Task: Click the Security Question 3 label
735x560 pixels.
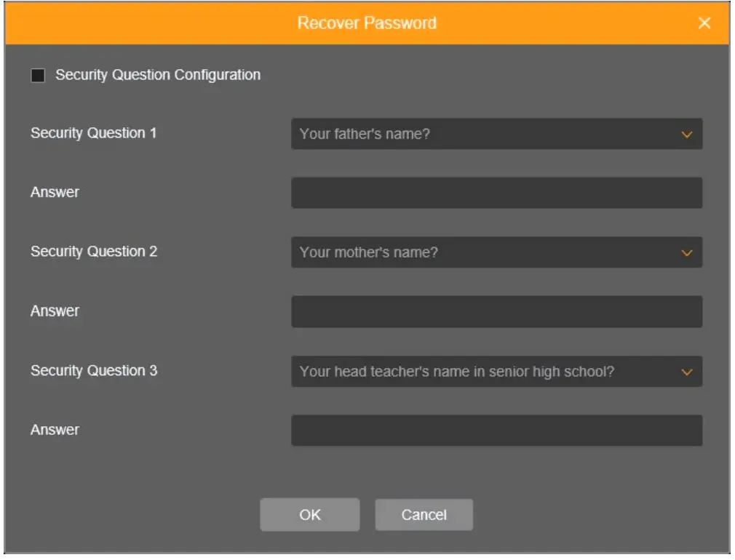Action: click(93, 371)
